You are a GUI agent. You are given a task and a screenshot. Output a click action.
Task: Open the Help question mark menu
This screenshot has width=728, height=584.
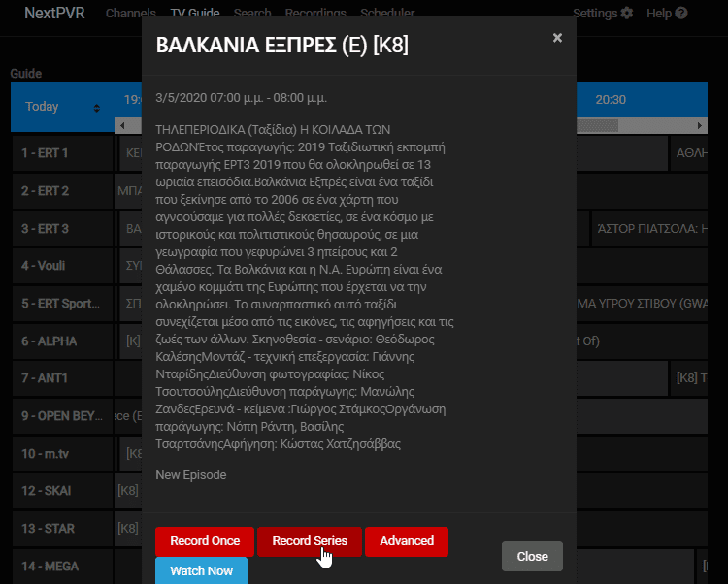point(667,13)
